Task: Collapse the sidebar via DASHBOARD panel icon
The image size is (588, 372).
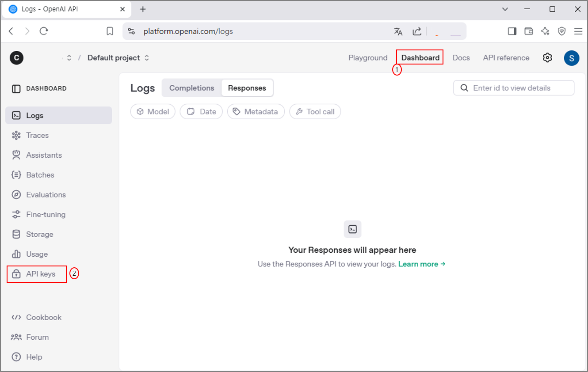Action: [x=16, y=89]
